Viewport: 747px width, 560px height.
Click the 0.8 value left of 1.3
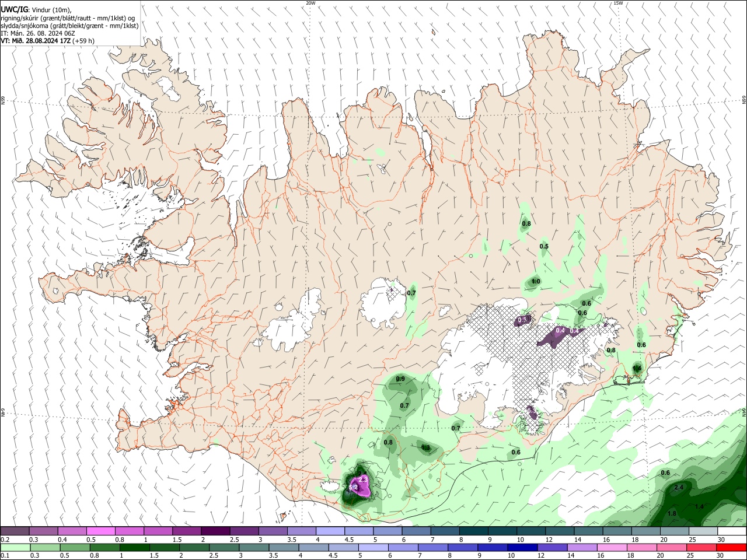(x=388, y=442)
